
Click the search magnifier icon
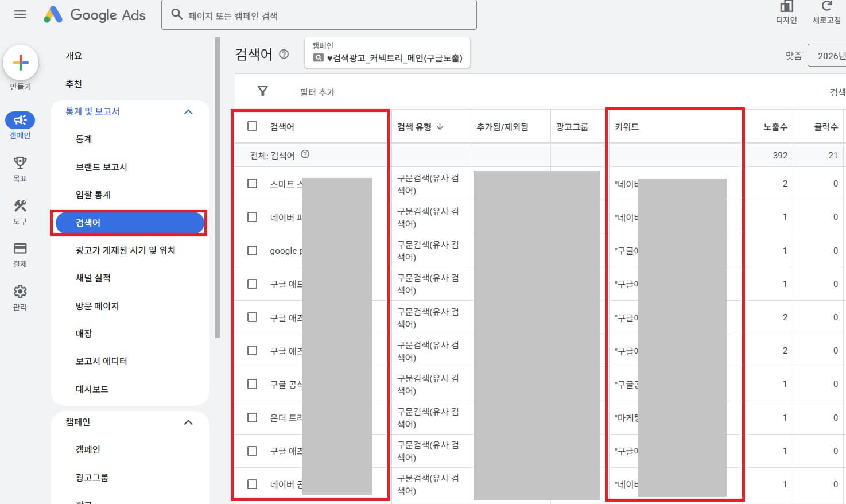[177, 14]
